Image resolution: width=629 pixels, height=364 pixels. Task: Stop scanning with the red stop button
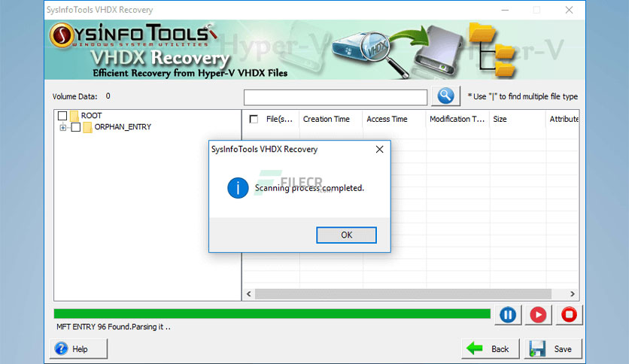click(569, 314)
